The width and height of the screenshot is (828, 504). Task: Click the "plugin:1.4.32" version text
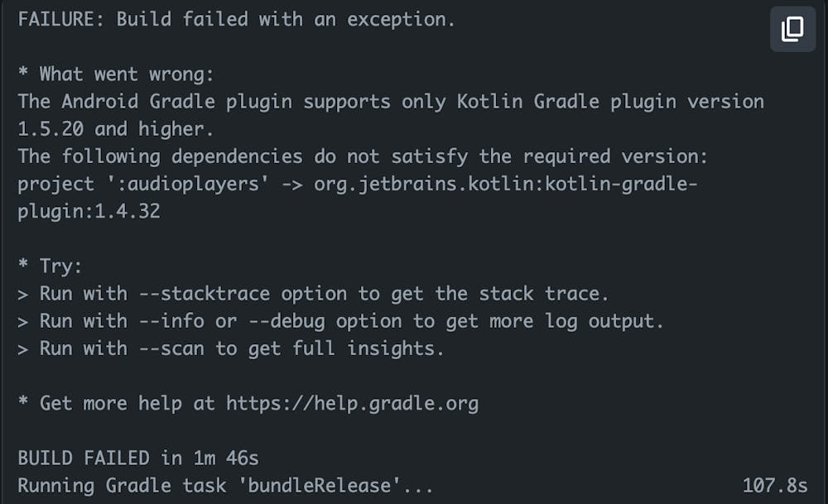[x=89, y=211]
